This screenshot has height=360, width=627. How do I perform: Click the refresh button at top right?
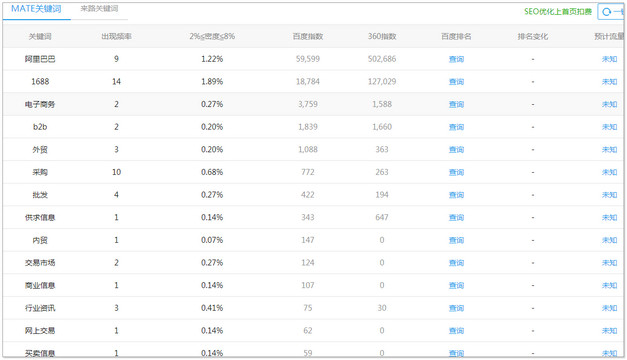point(611,12)
